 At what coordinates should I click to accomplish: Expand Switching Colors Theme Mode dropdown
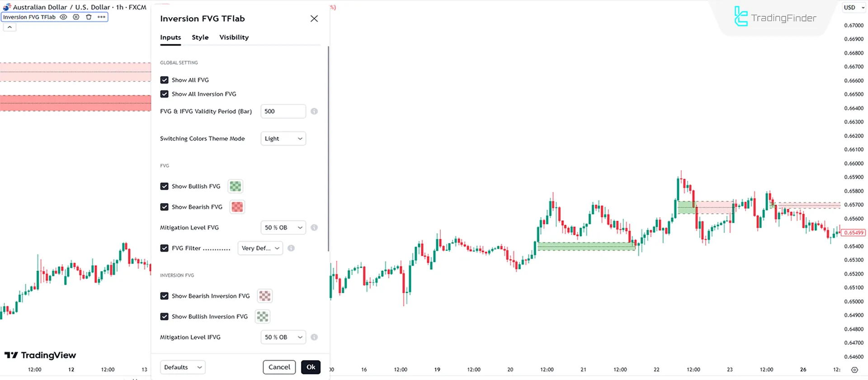click(283, 138)
